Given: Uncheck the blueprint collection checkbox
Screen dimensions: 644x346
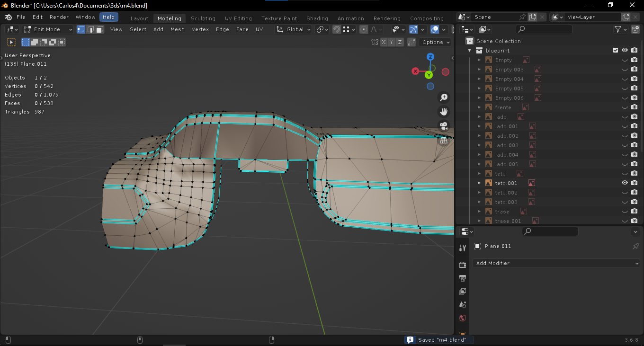Looking at the screenshot, I should point(616,51).
